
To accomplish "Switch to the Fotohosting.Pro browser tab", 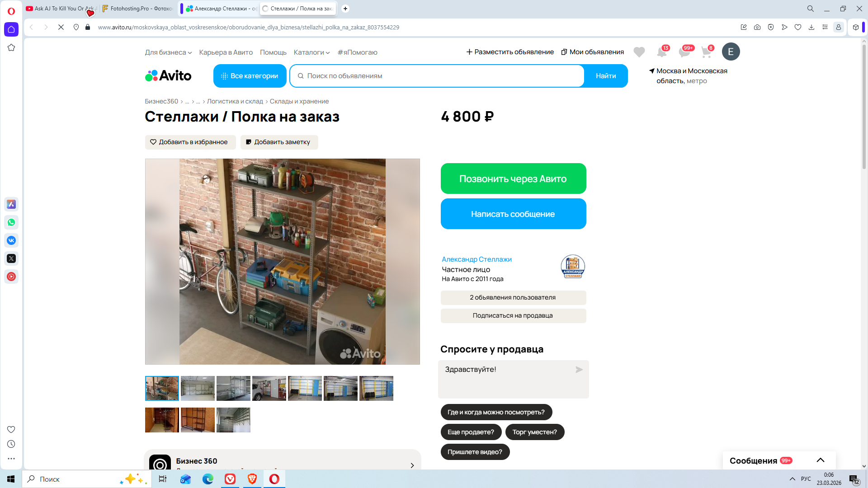I will tap(138, 9).
